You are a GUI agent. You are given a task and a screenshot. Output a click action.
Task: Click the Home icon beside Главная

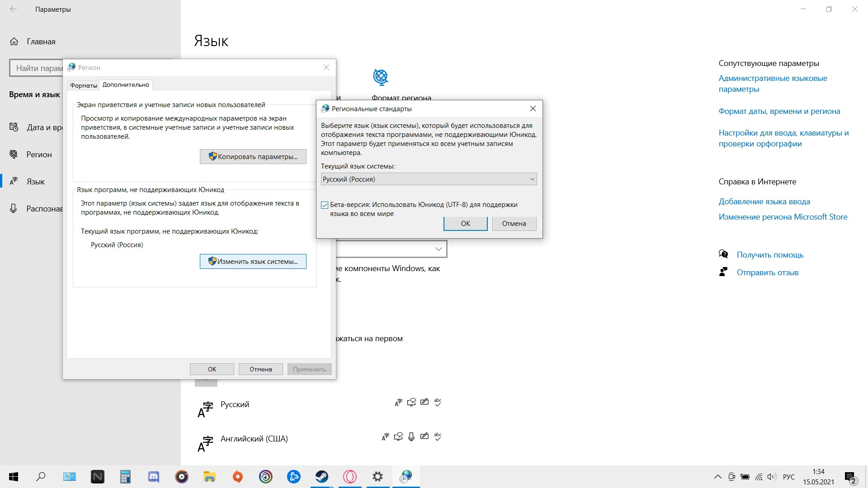click(14, 42)
